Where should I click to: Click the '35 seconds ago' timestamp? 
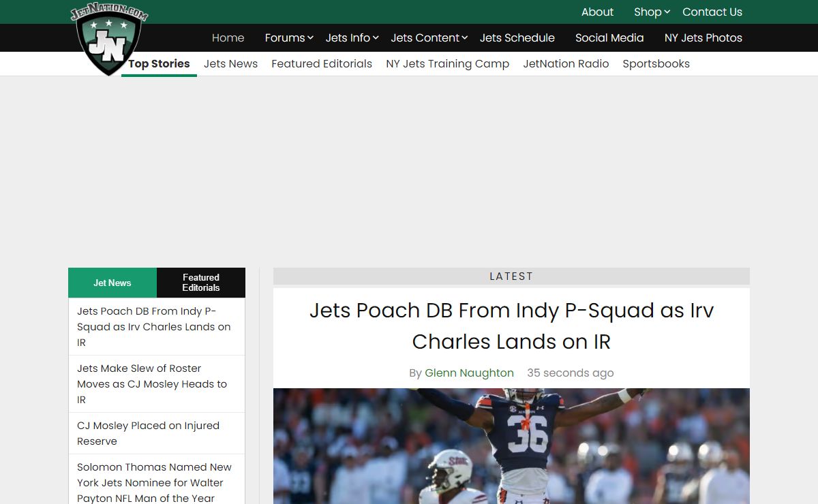(x=570, y=373)
